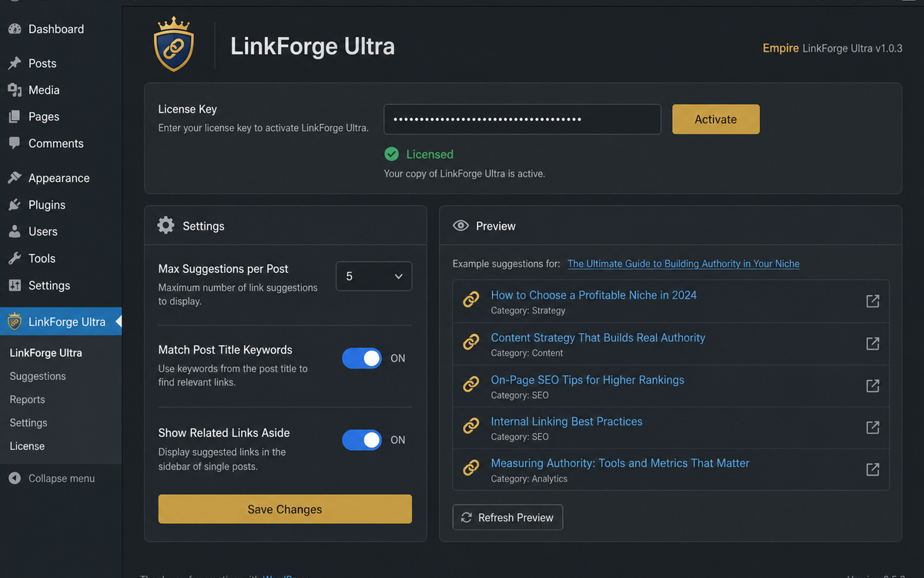Go to Reports in LinkForge submenu

pyautogui.click(x=28, y=399)
